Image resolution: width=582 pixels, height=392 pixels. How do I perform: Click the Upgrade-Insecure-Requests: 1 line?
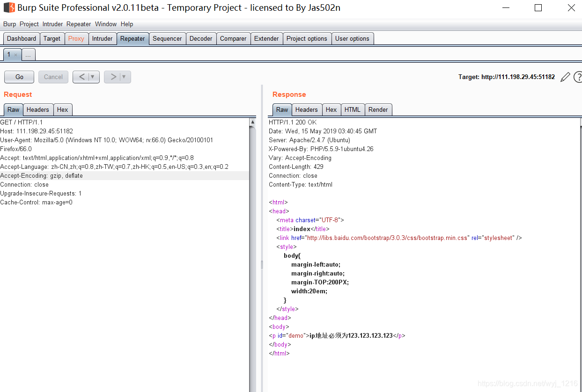(41, 193)
